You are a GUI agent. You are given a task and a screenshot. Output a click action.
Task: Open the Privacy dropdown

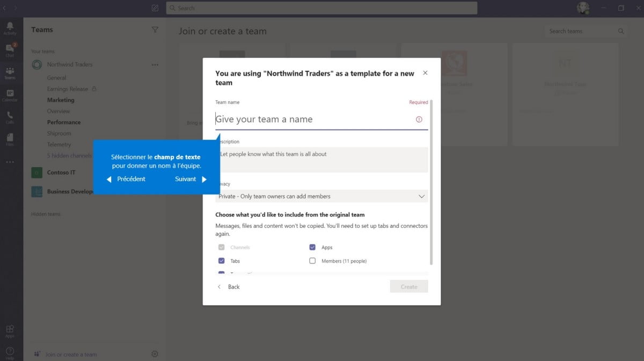coord(321,196)
